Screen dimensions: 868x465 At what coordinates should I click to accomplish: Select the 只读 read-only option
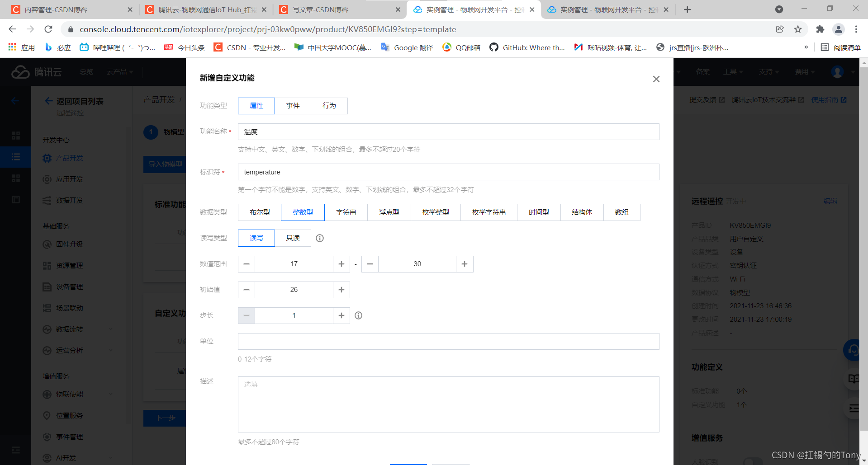point(293,238)
